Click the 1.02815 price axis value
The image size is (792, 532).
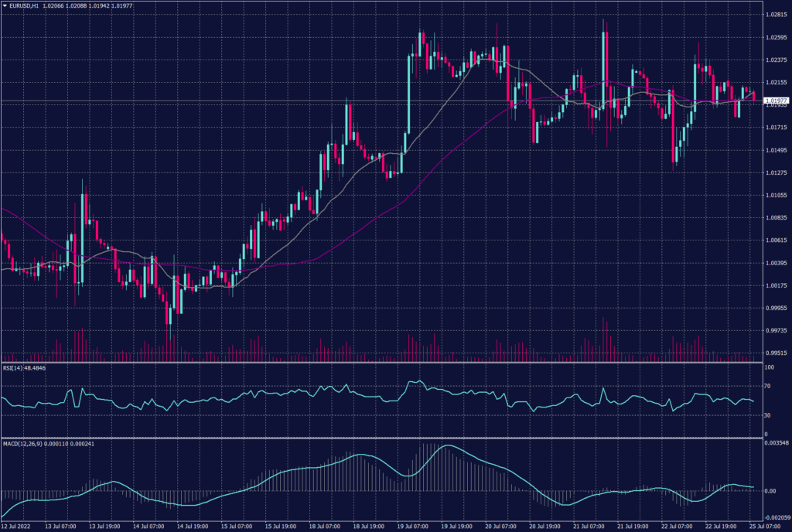(775, 13)
